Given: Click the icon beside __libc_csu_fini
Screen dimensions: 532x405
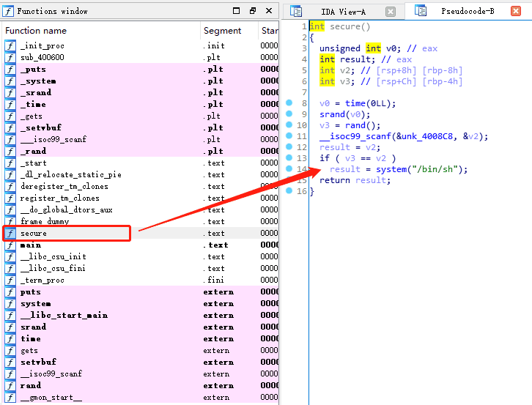Looking at the screenshot, I should click(10, 268).
